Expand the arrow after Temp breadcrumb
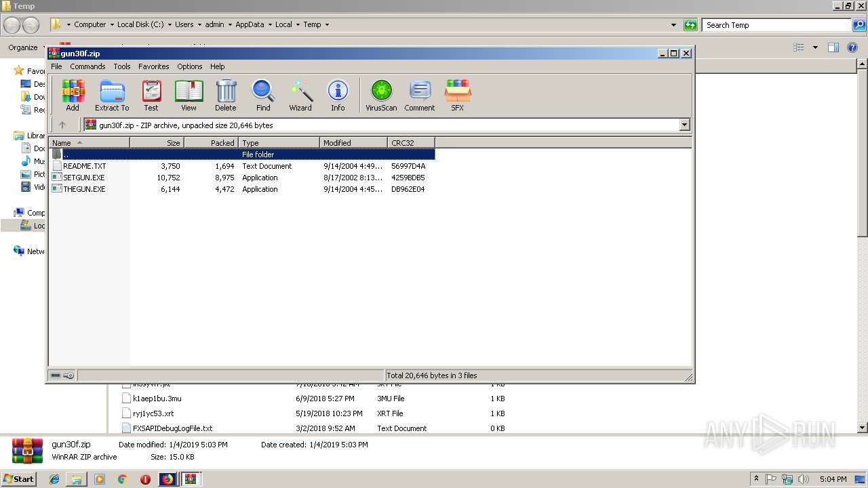The width and height of the screenshot is (868, 488). click(x=327, y=24)
